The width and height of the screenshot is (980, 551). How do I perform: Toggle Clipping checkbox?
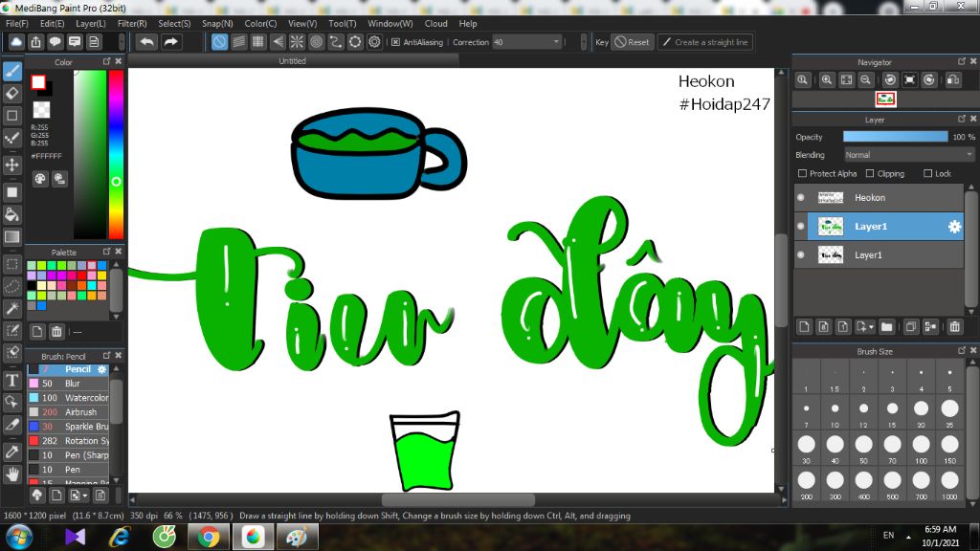click(x=870, y=174)
